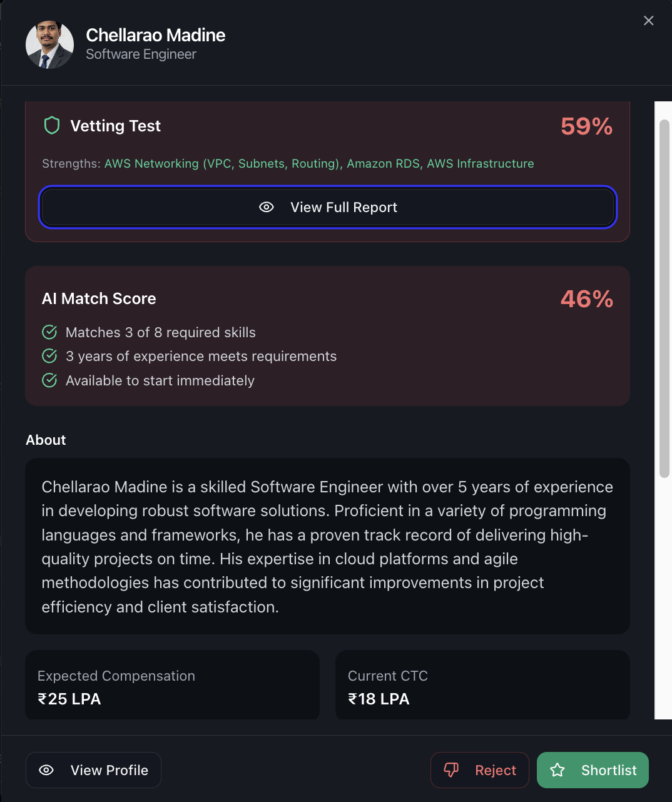Screen dimensions: 672x802
Task: Close the candidate details panel
Action: pos(649,21)
